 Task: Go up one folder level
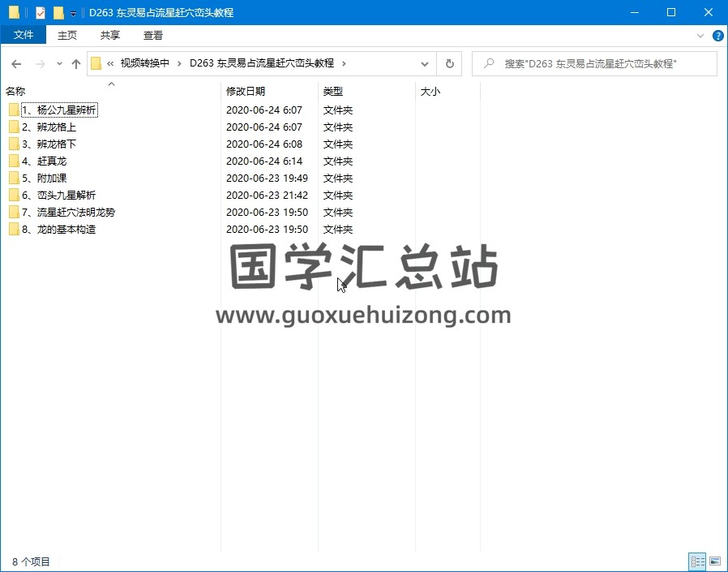point(76,64)
